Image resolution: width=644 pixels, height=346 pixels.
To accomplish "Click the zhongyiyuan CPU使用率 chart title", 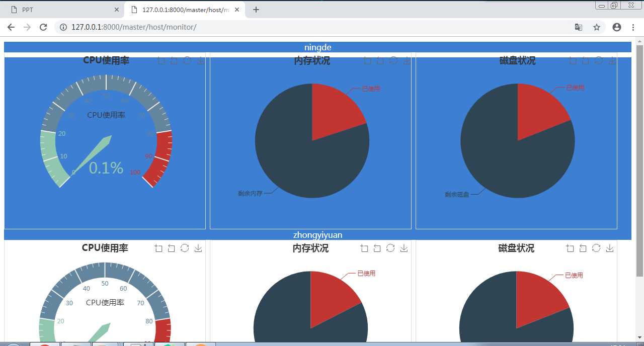I will [105, 248].
